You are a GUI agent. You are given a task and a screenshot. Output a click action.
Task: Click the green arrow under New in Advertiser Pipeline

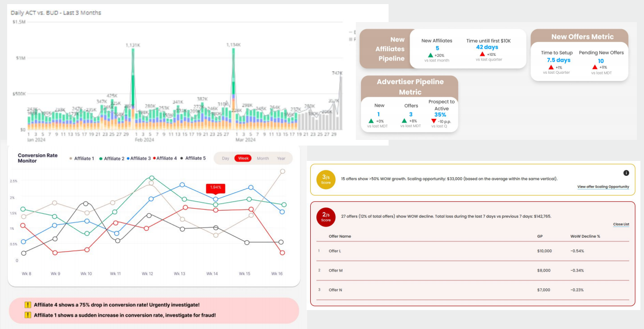pos(371,121)
